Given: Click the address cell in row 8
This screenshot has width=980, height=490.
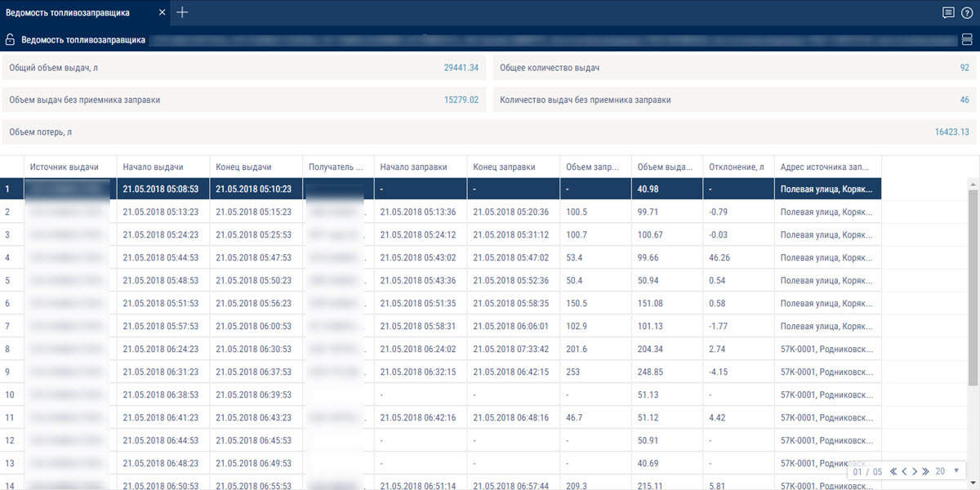Looking at the screenshot, I should point(827,349).
